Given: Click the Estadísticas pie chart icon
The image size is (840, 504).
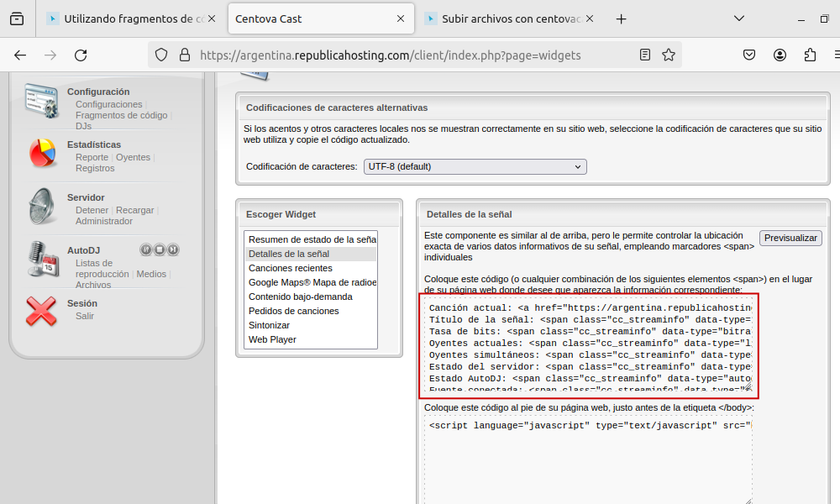Looking at the screenshot, I should pos(43,154).
